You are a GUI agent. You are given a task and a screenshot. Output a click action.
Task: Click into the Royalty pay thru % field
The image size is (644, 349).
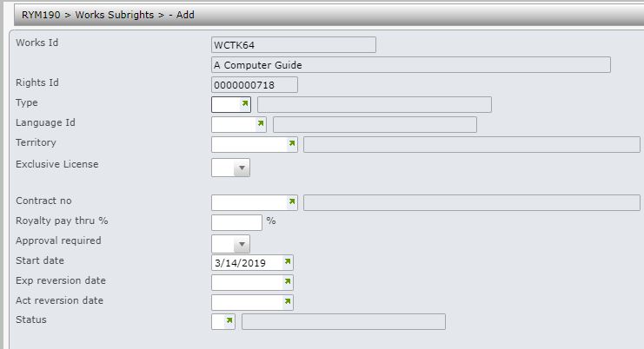click(236, 223)
